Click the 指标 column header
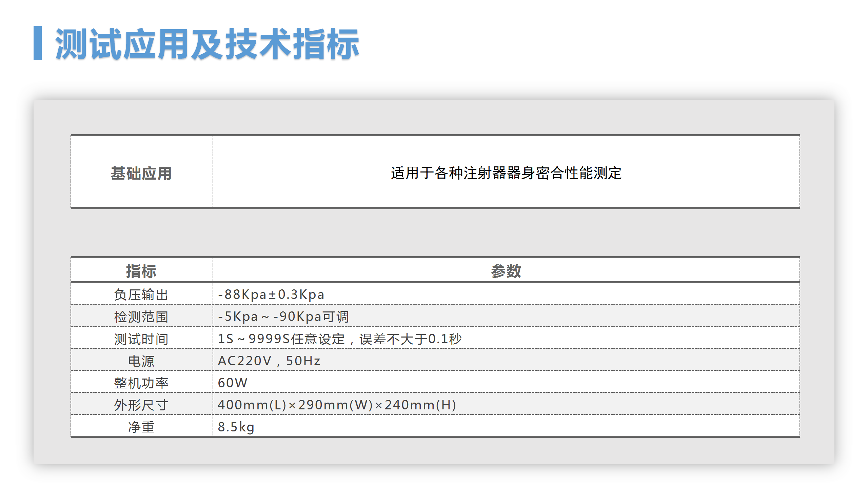 [x=134, y=270]
